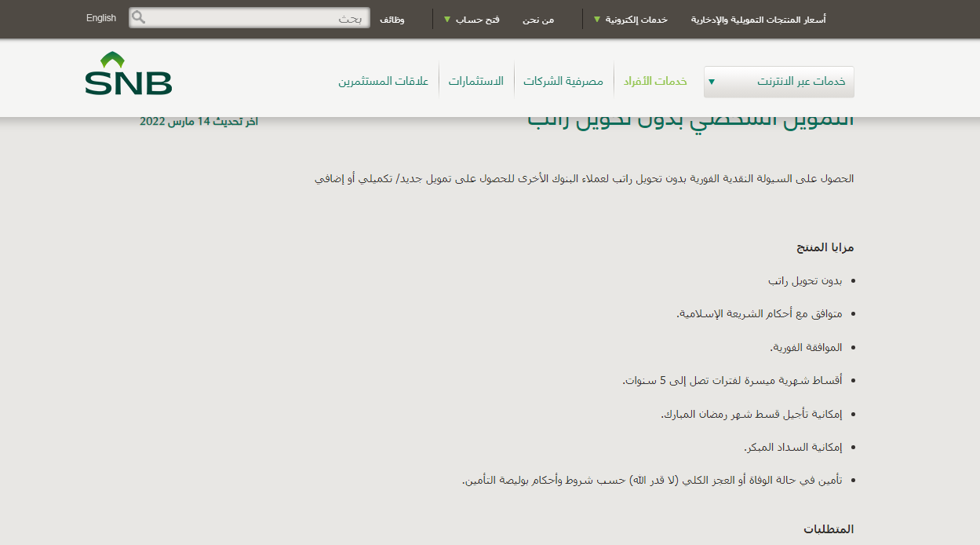Select the مصرفية الشركات menu item

point(563,82)
